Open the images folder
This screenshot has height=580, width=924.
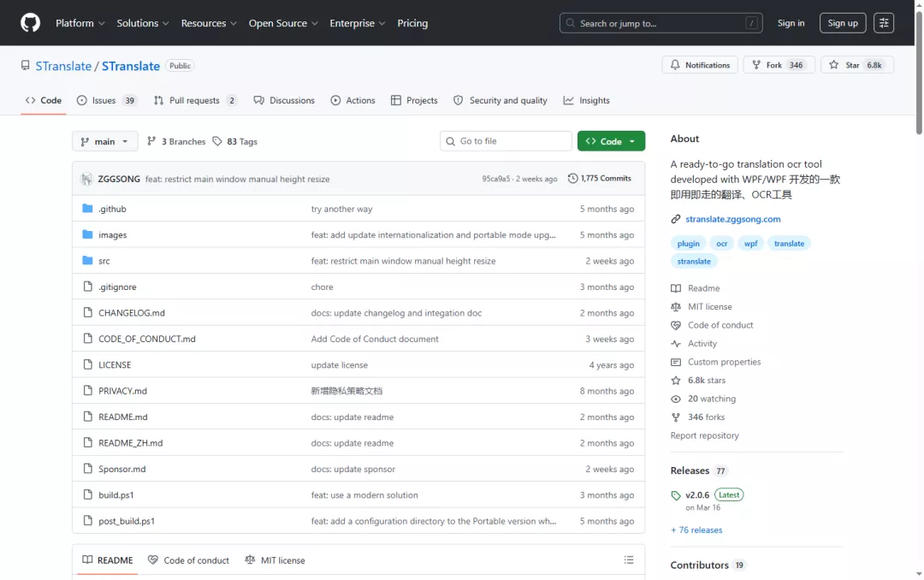point(113,234)
